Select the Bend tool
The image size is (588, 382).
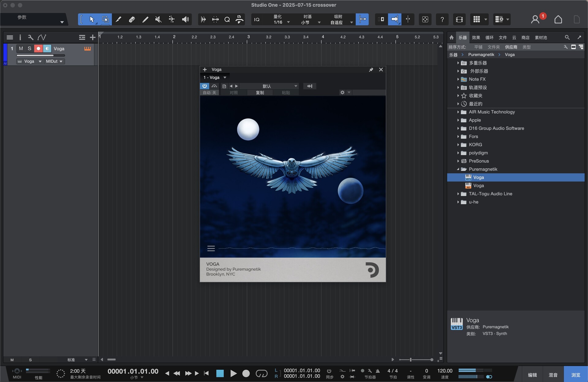[x=172, y=19]
